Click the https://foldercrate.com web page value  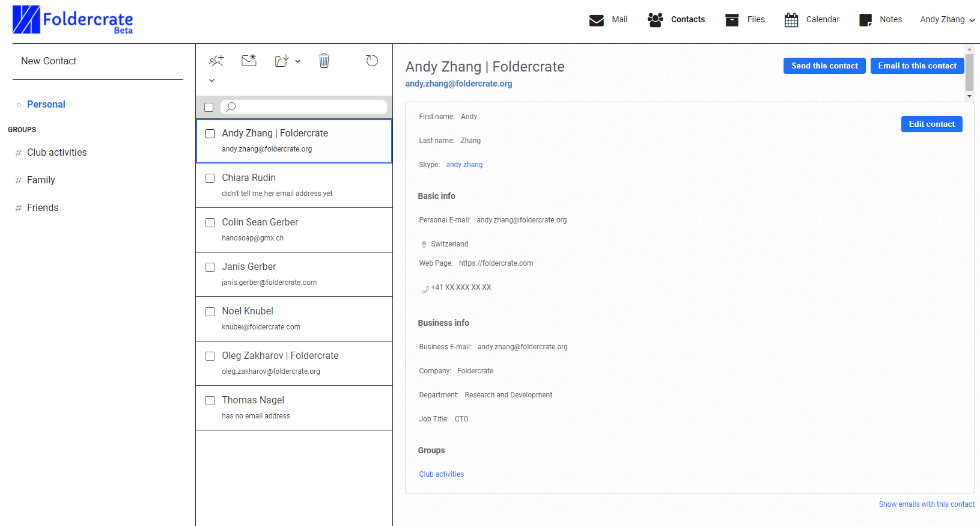(496, 263)
